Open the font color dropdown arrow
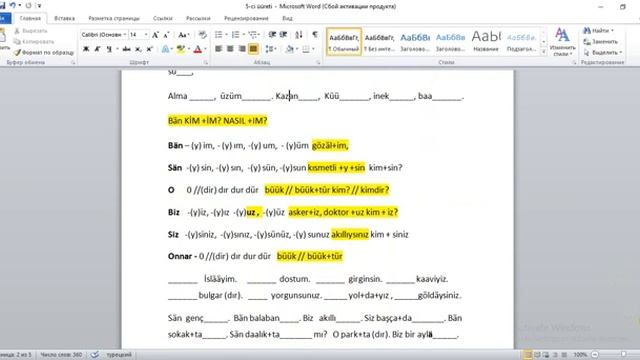The image size is (640, 360). (x=205, y=49)
